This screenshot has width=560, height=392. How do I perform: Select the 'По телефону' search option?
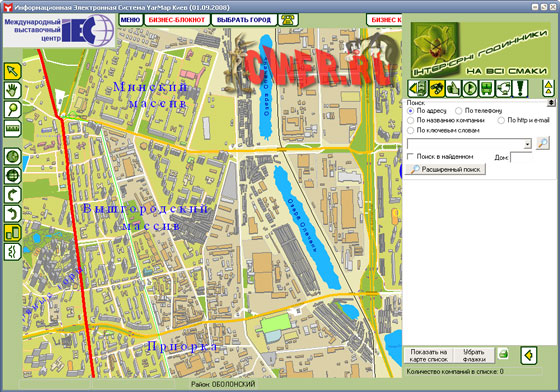(459, 111)
